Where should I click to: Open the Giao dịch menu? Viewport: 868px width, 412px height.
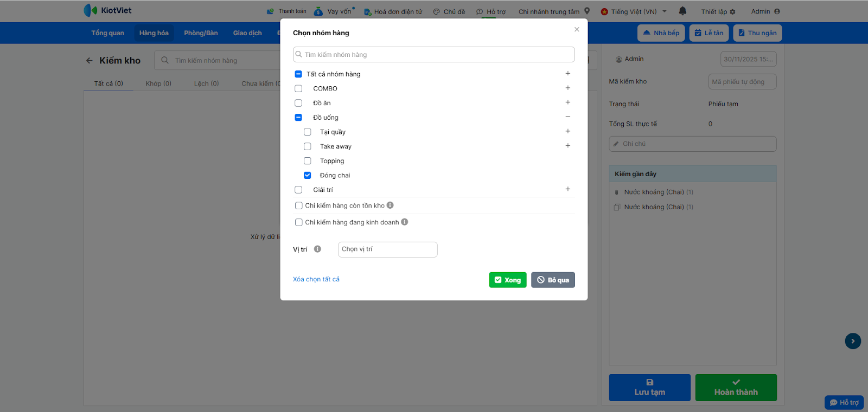pyautogui.click(x=247, y=33)
